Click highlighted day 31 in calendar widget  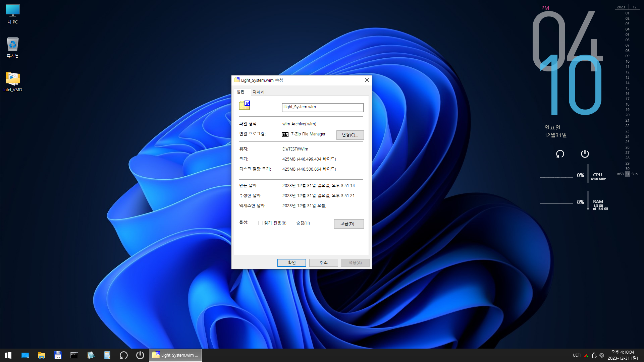pos(627,174)
